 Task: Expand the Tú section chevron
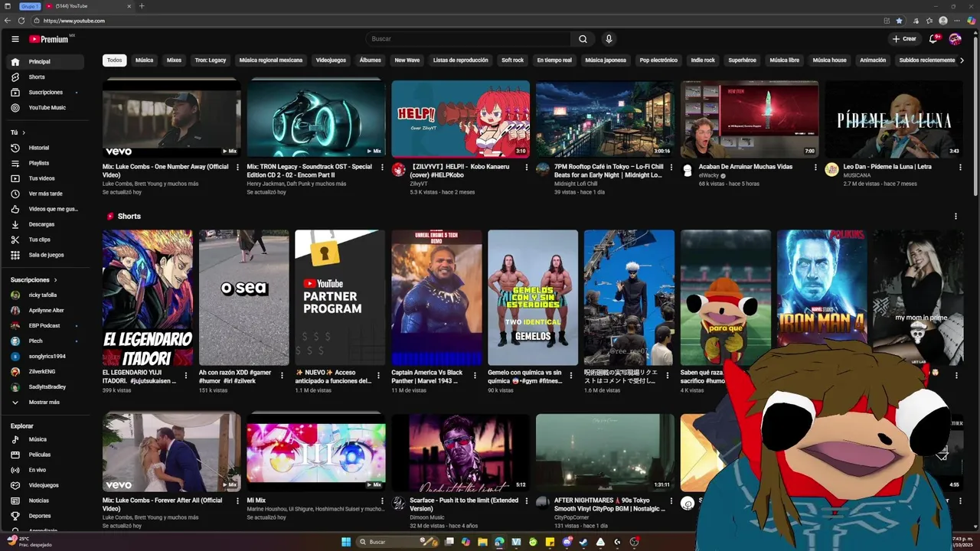pos(23,132)
